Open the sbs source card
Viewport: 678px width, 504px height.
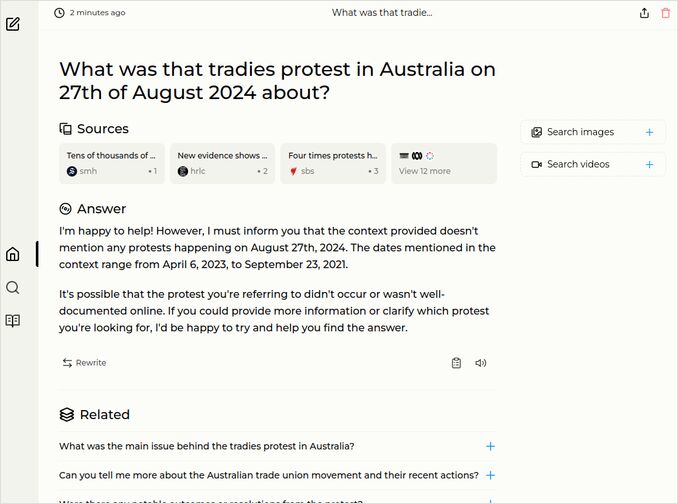point(333,163)
